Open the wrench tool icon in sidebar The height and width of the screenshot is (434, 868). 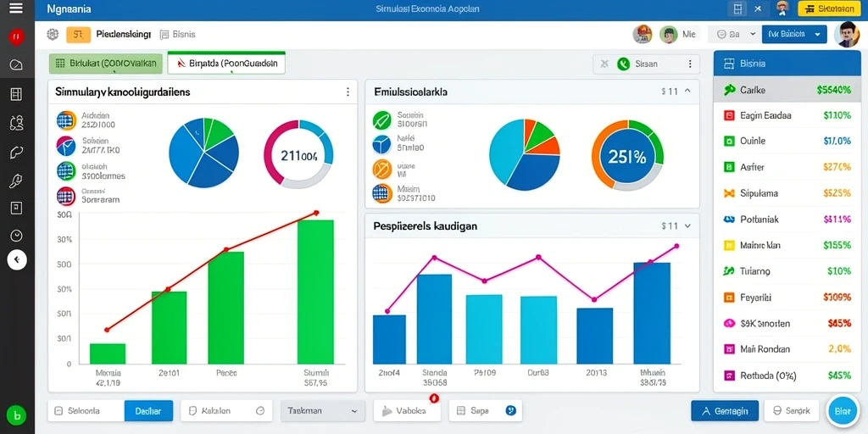17,181
